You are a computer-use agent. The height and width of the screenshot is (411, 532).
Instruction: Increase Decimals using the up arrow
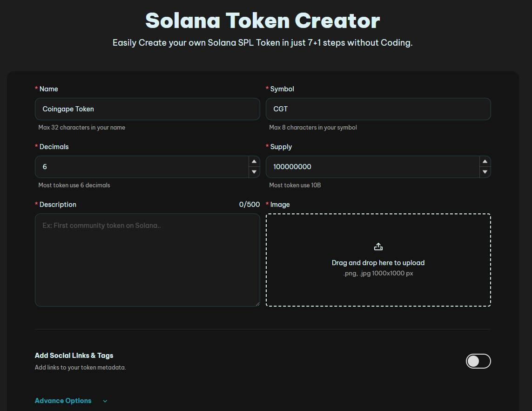(x=254, y=162)
